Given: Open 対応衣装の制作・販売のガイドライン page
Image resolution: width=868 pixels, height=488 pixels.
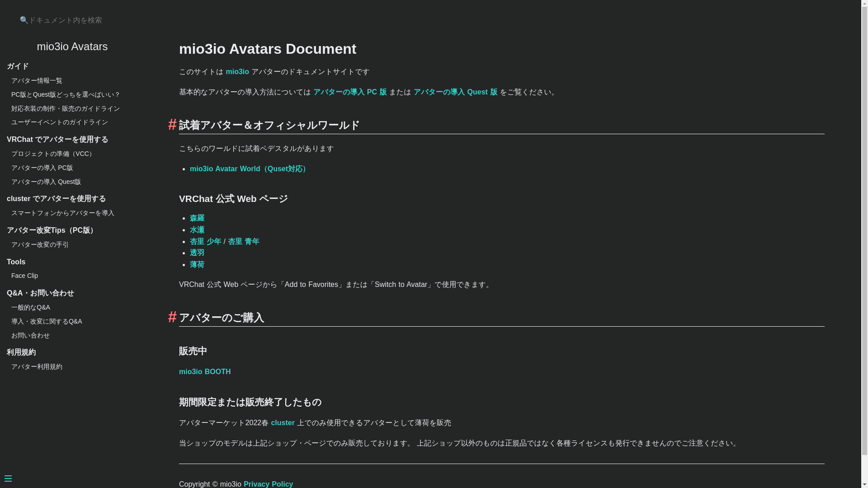Looking at the screenshot, I should point(66,108).
